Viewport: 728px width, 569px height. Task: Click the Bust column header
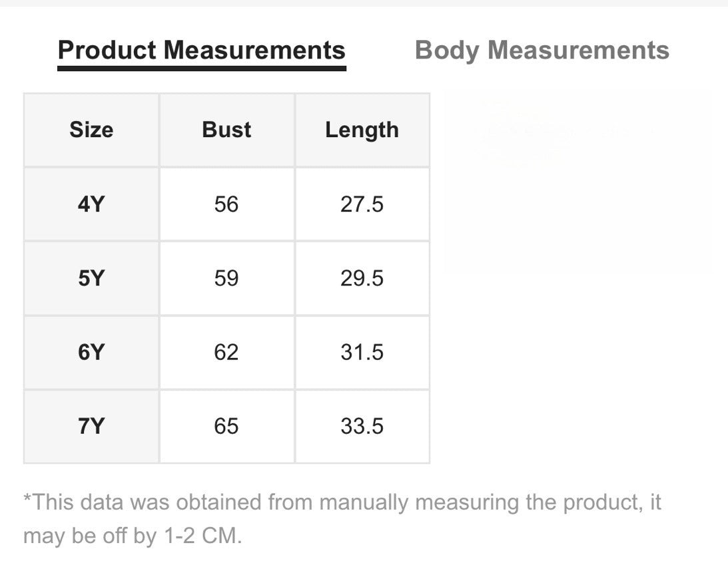tap(226, 130)
